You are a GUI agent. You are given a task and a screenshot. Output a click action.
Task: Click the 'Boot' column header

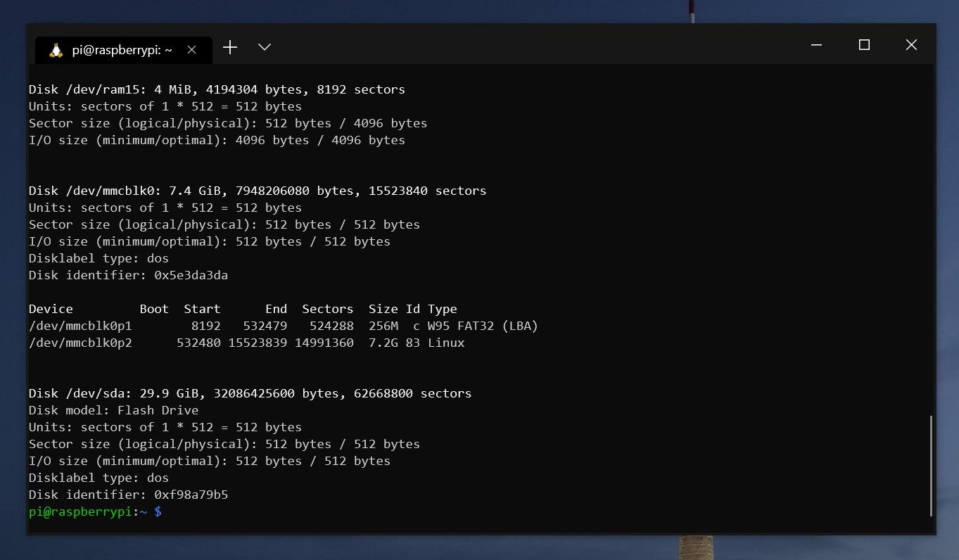coord(154,309)
